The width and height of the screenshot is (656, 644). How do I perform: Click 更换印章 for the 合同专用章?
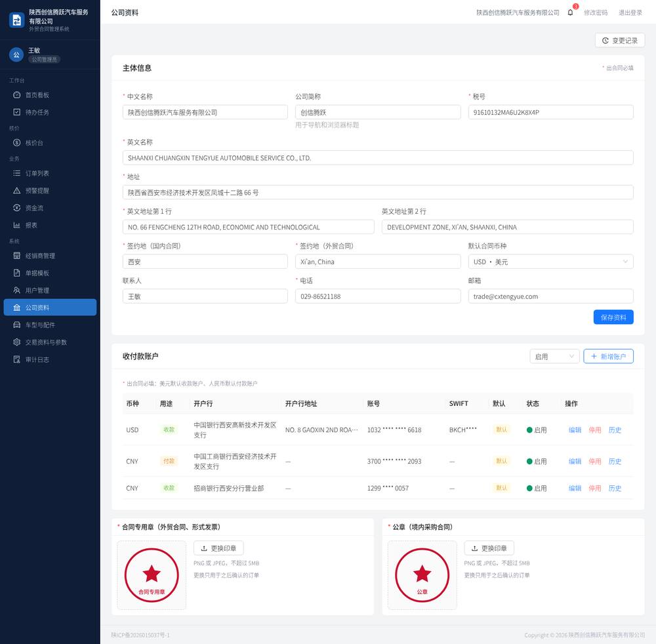pyautogui.click(x=218, y=548)
